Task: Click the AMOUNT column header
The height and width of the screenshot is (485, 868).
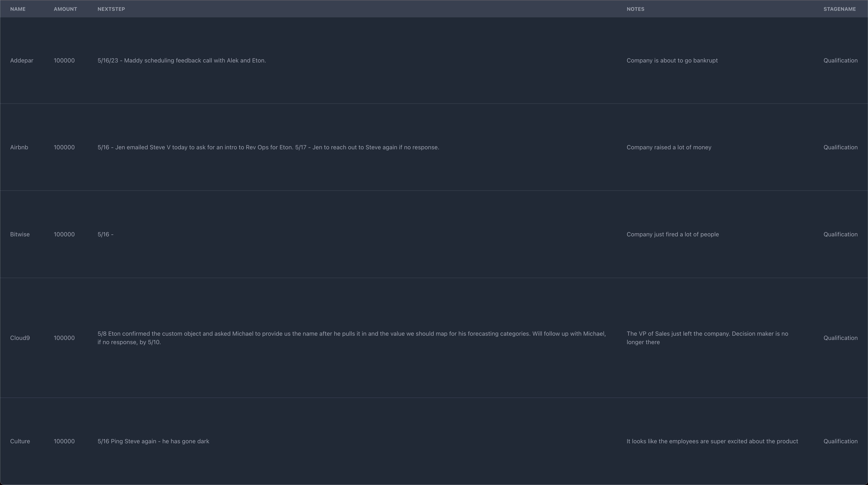Action: click(65, 9)
